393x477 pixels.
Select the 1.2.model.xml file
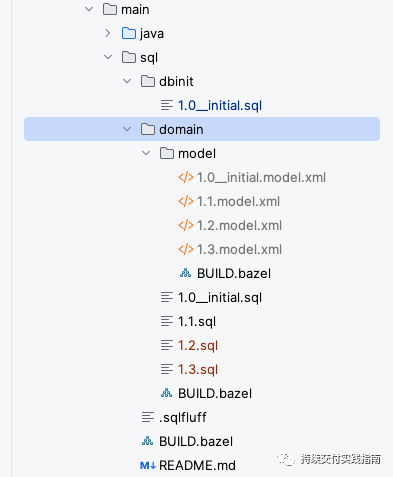239,225
